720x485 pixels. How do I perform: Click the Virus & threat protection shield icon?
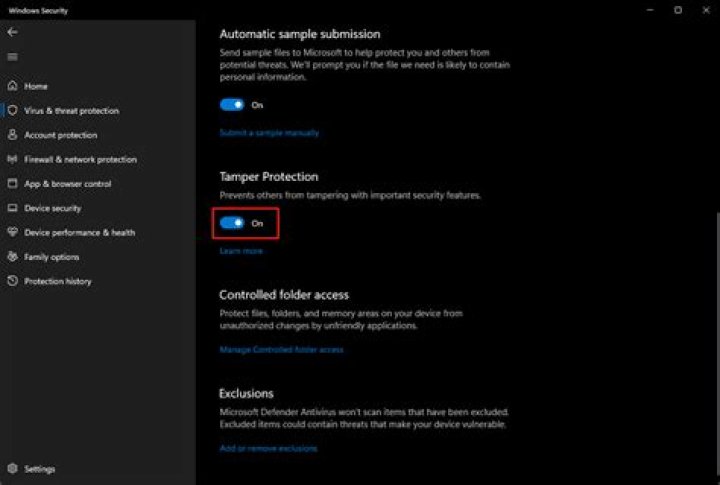tap(12, 110)
